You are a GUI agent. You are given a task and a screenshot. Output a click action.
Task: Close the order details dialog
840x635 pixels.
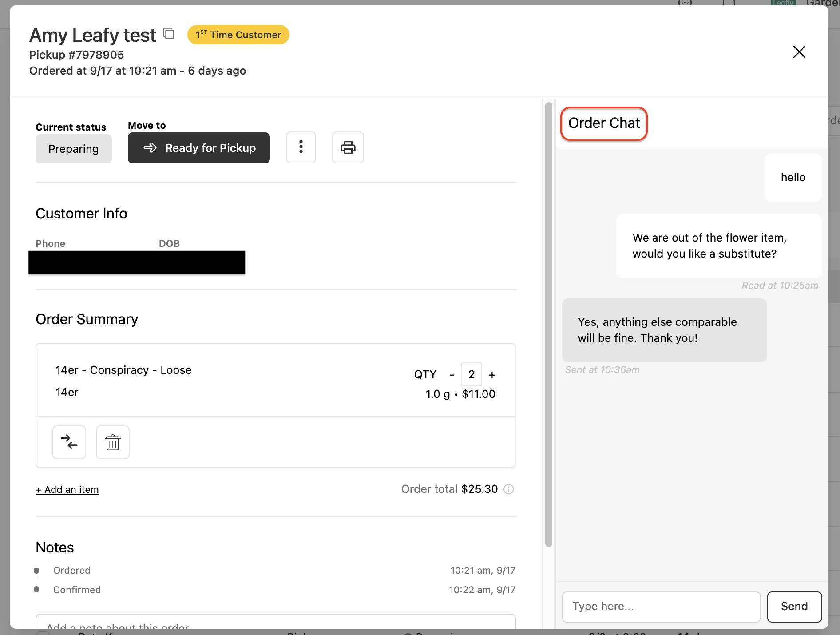tap(799, 52)
